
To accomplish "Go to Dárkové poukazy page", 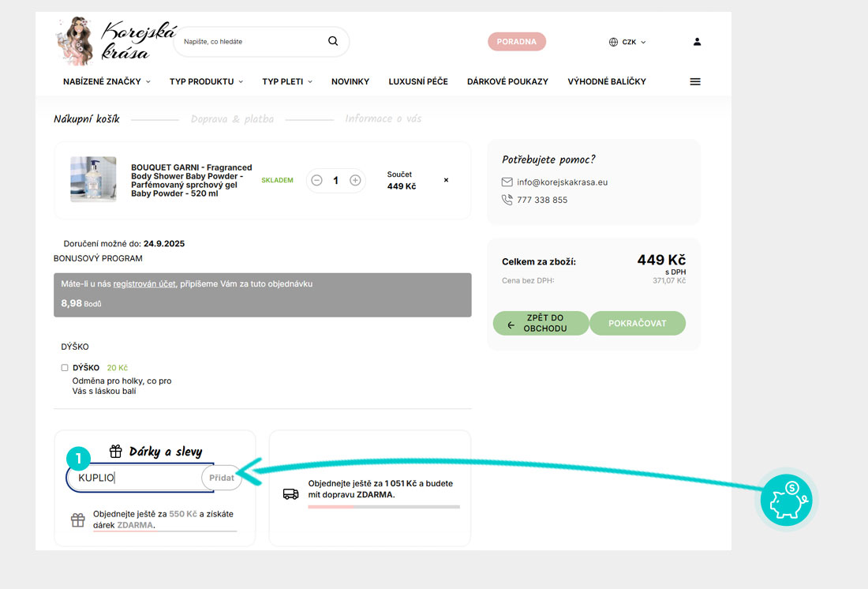I will (x=507, y=81).
